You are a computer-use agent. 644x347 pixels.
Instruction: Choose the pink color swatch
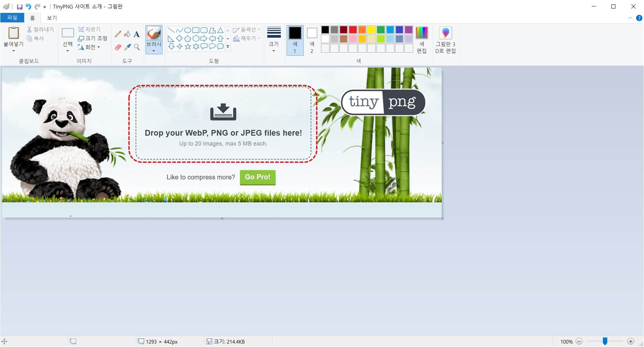[x=353, y=39]
